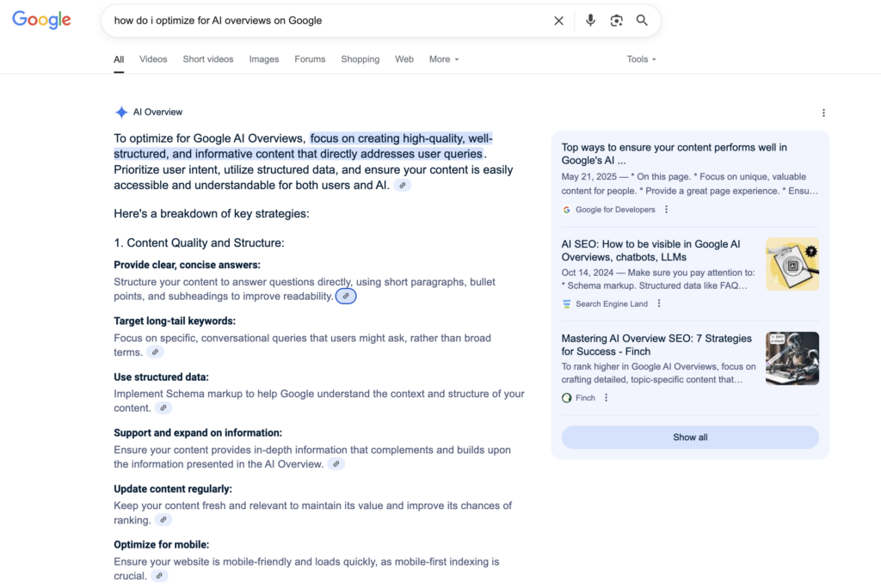The image size is (881, 588).
Task: Click the 'AI Overview' label text
Action: point(157,113)
